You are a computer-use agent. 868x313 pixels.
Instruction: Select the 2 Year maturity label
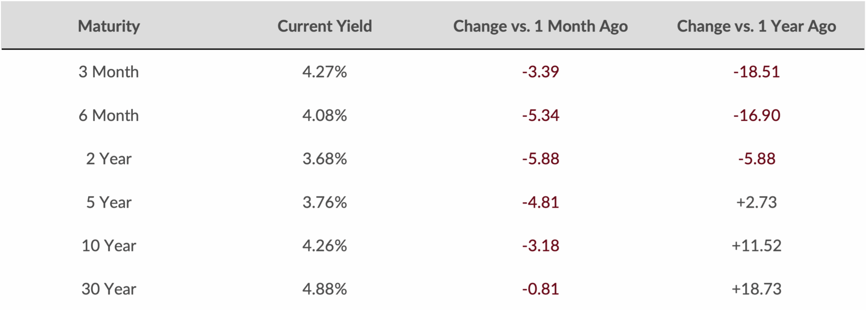click(108, 159)
